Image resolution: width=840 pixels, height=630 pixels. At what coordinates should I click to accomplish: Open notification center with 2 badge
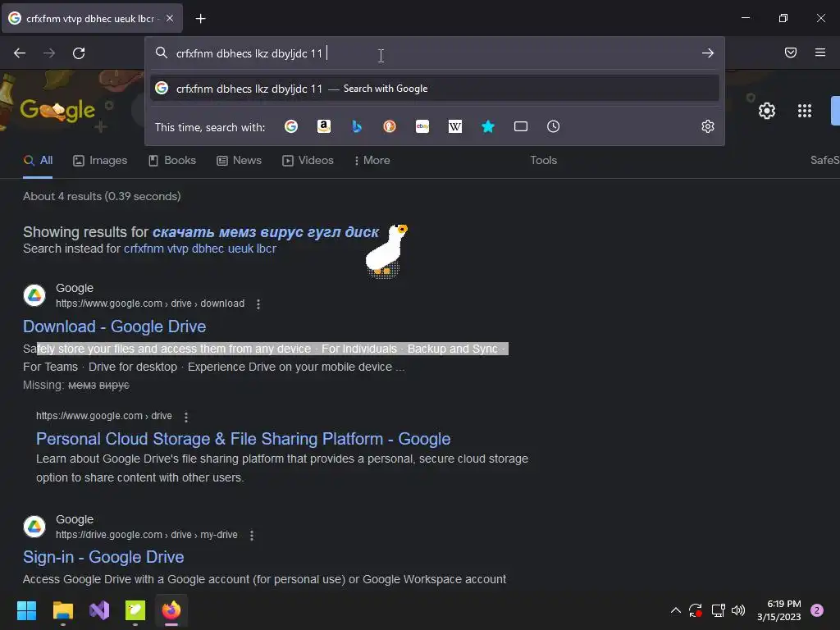(x=817, y=610)
